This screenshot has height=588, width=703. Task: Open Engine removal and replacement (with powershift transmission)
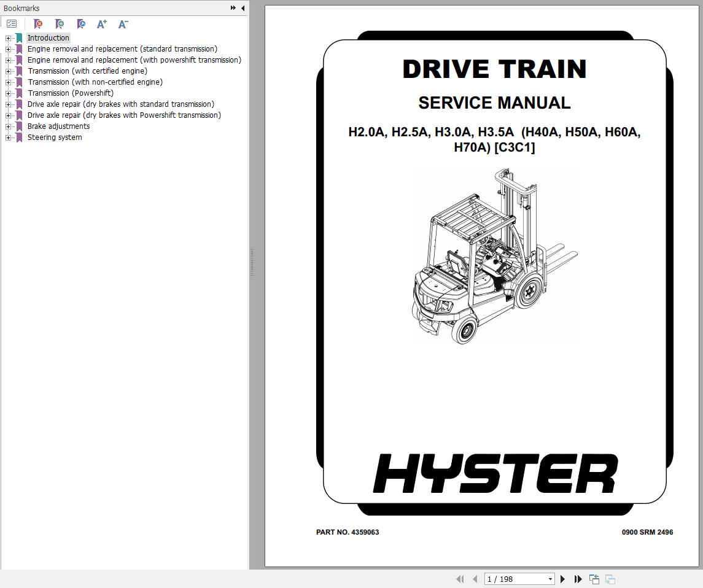coord(134,60)
